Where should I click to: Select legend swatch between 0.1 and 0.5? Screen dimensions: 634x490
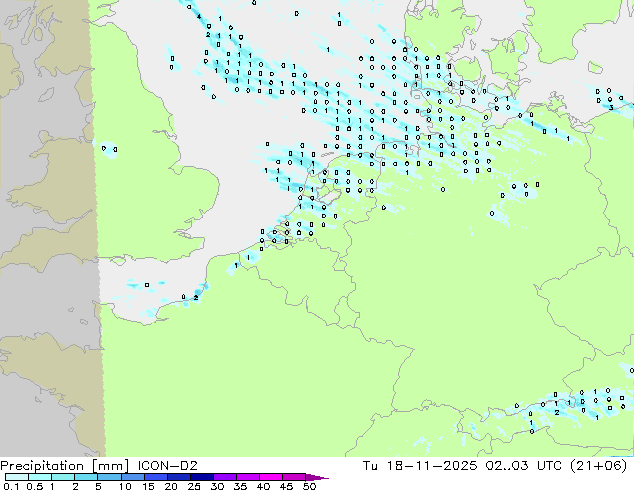coord(17,477)
